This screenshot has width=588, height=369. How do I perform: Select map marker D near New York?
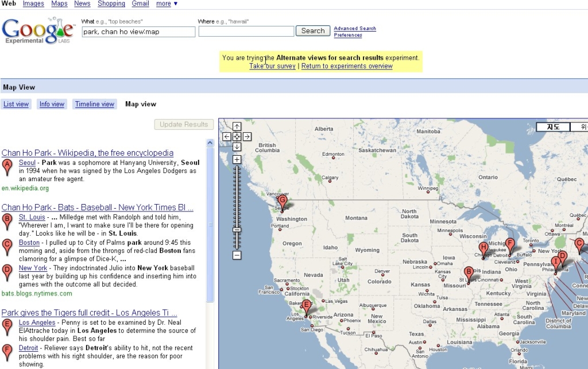pos(562,258)
